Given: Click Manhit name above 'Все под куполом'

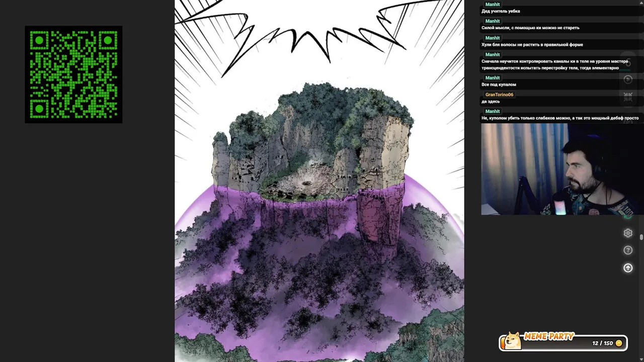Looking at the screenshot, I should coord(493,78).
